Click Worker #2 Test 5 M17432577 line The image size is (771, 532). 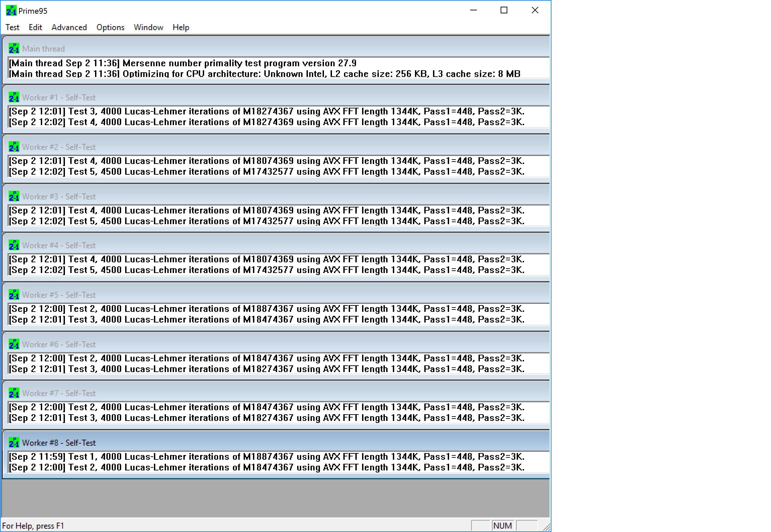(x=267, y=172)
